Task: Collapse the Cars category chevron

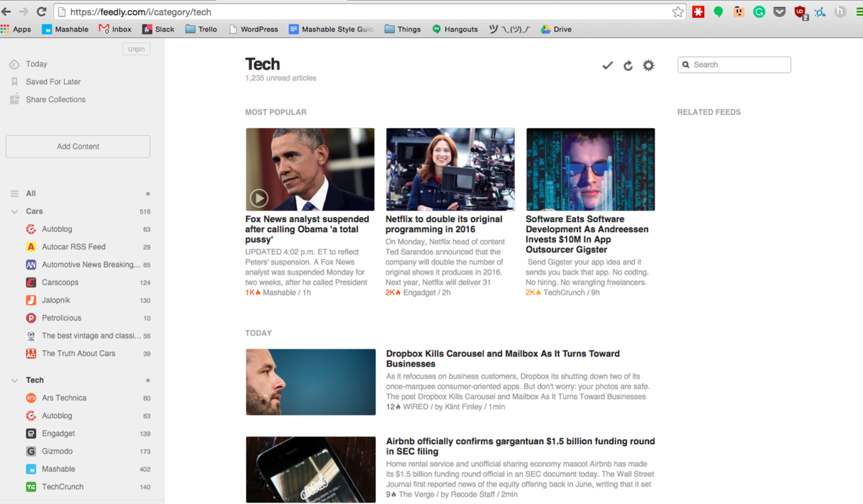Action: coord(14,211)
